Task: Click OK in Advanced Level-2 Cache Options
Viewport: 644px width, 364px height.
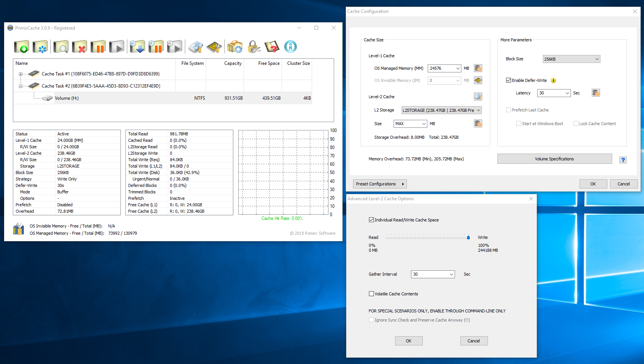Action: point(409,341)
